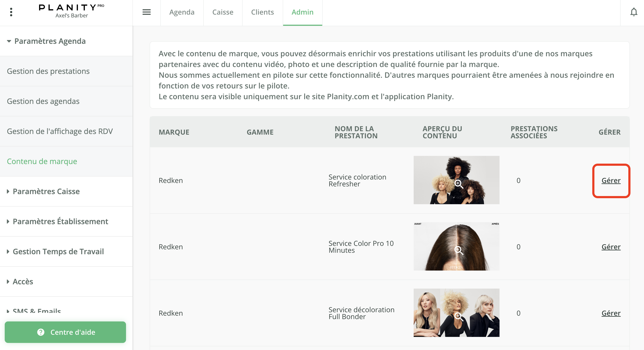
Task: Click Gérer for Service Color Pro 10 Minutes
Action: tap(611, 247)
